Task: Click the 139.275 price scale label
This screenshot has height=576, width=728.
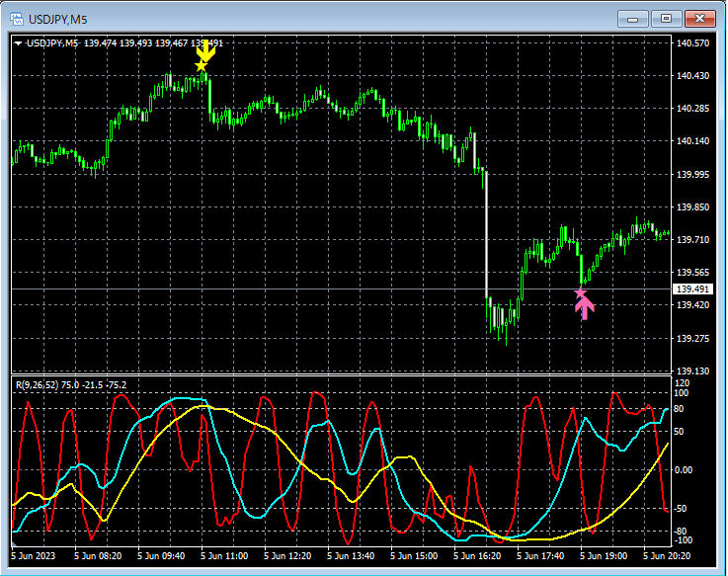Action: tap(692, 338)
